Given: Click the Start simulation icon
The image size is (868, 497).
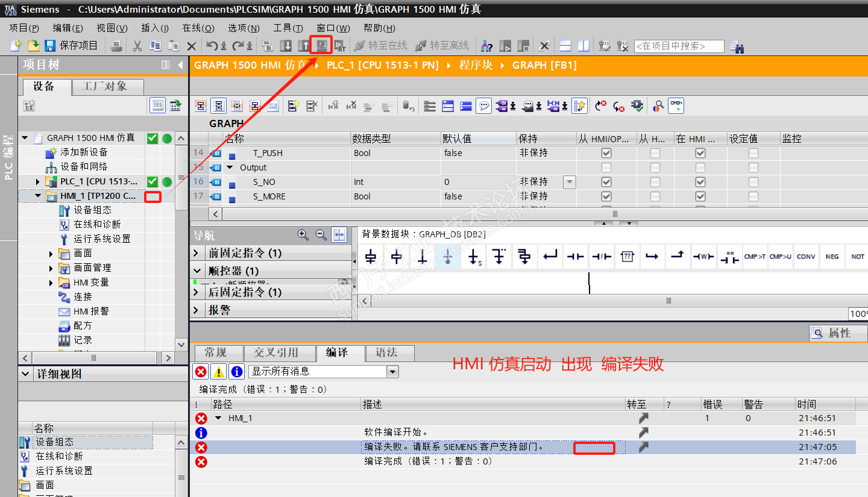Looking at the screenshot, I should coord(322,46).
